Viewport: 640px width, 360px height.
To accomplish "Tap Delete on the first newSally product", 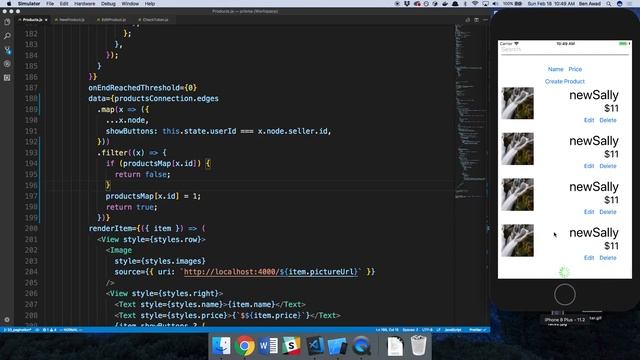I will tap(608, 120).
